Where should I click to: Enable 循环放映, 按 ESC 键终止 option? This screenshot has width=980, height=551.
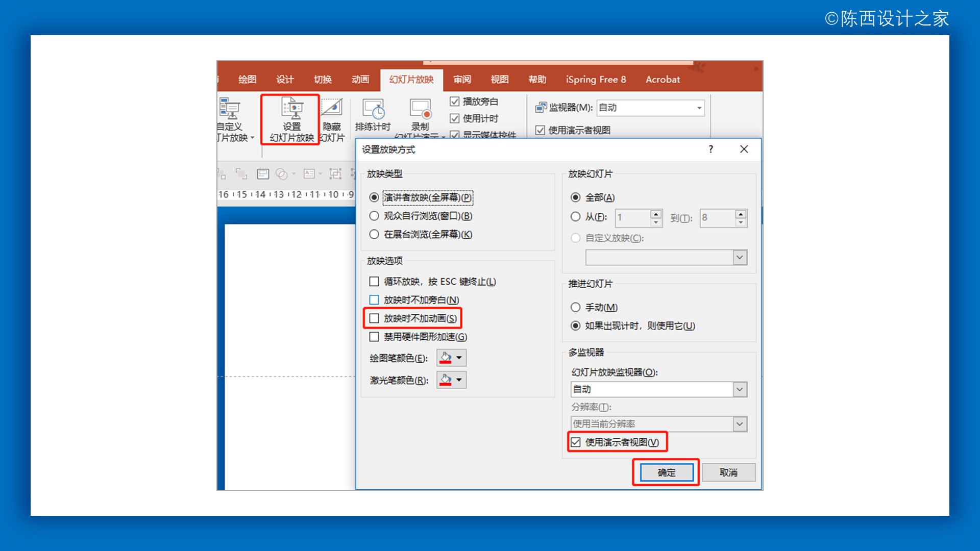tap(374, 282)
